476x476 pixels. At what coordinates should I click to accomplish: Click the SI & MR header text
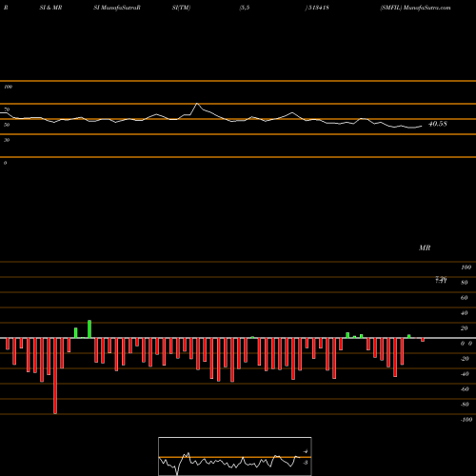pos(50,8)
